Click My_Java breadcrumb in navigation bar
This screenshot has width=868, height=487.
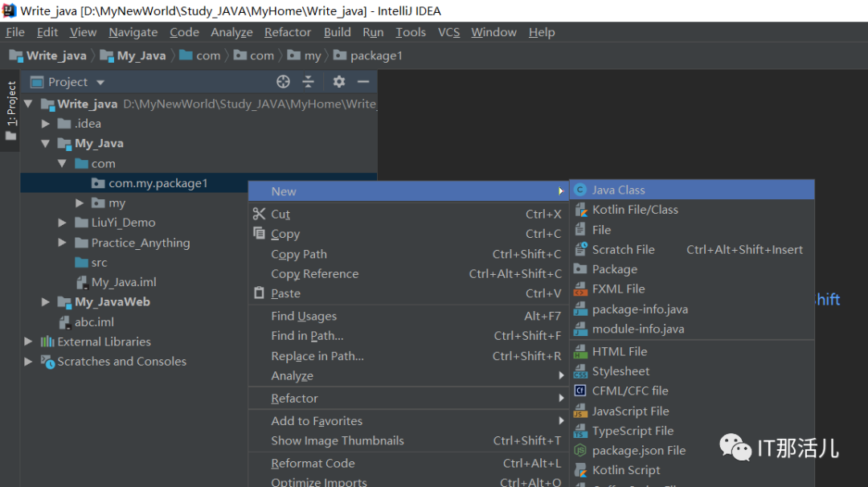[133, 55]
